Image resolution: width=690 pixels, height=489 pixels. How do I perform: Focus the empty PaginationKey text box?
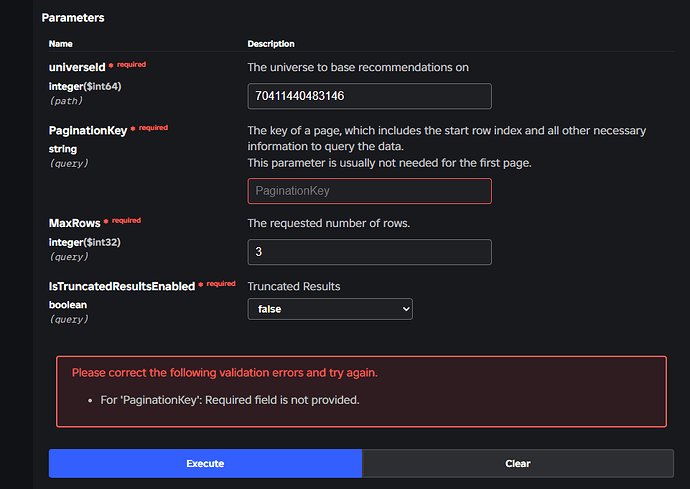click(x=369, y=190)
